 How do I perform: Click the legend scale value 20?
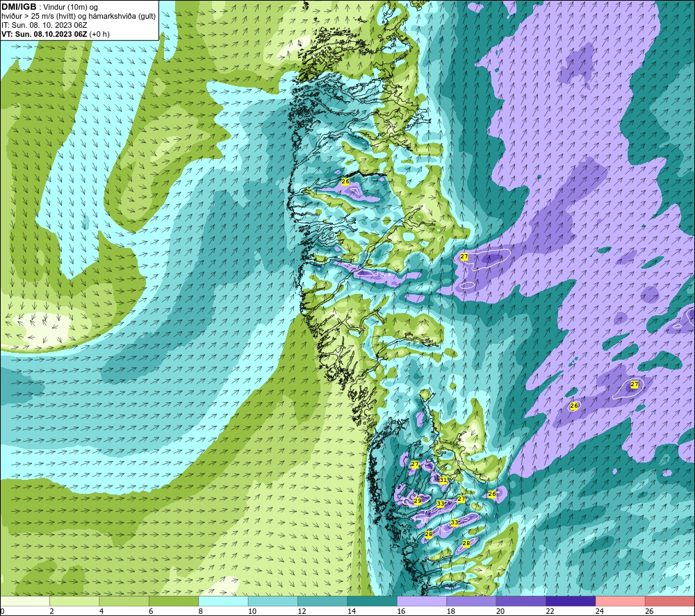[x=500, y=611]
